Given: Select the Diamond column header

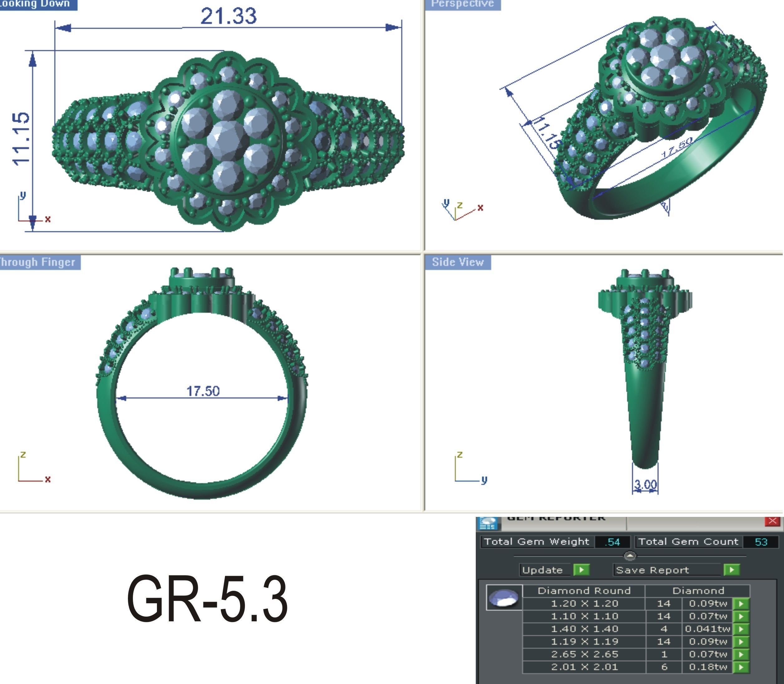Looking at the screenshot, I should click(698, 591).
